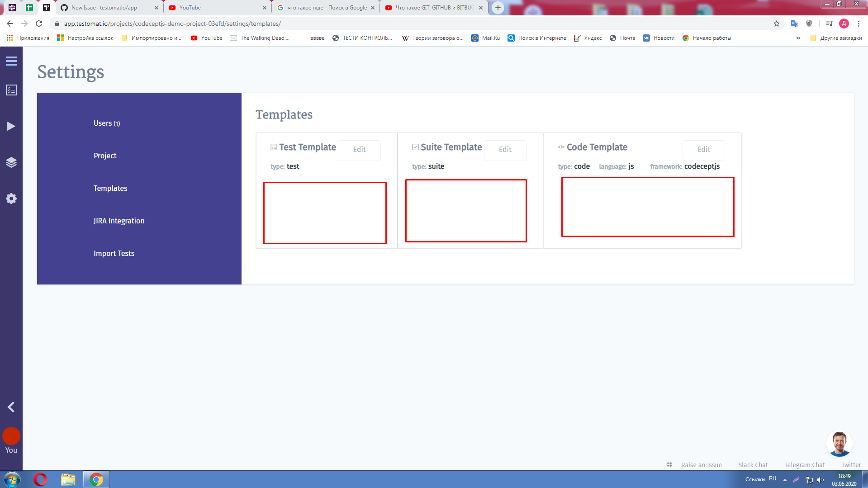Open Google Translate extension icon
Screen dimensions: 868x488
point(794,24)
